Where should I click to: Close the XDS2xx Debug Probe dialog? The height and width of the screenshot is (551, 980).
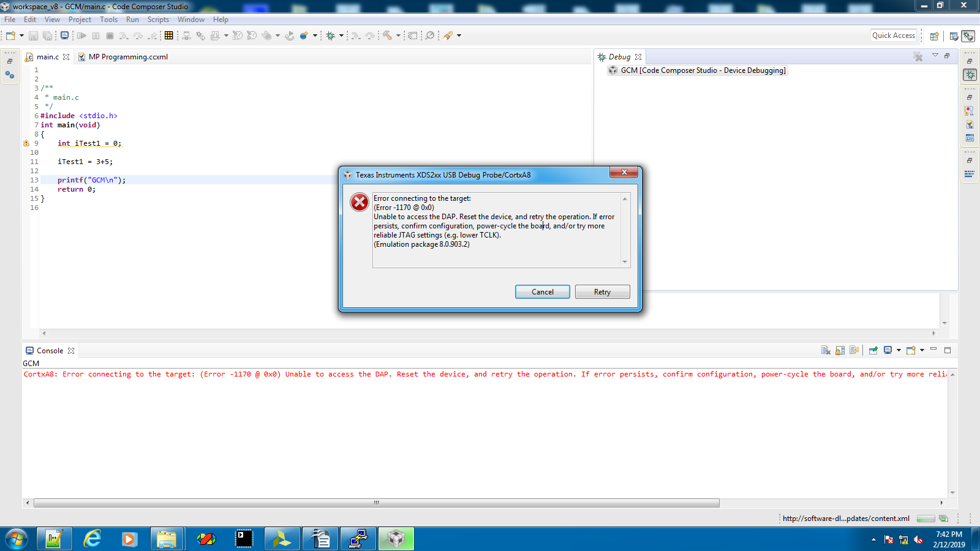coord(624,172)
